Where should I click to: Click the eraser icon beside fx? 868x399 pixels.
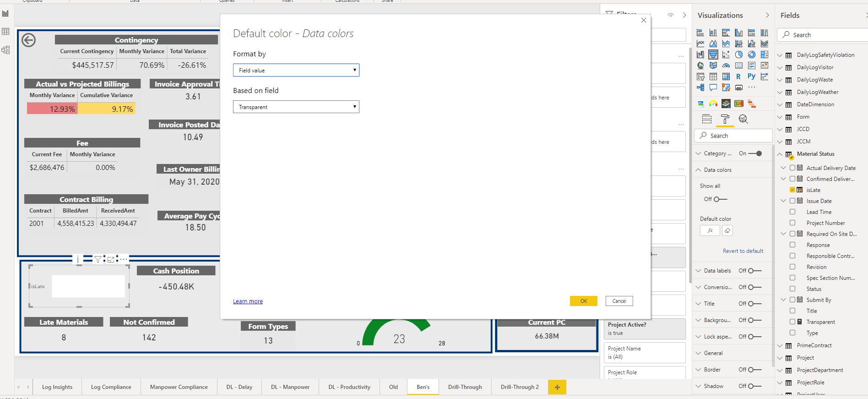(x=727, y=230)
